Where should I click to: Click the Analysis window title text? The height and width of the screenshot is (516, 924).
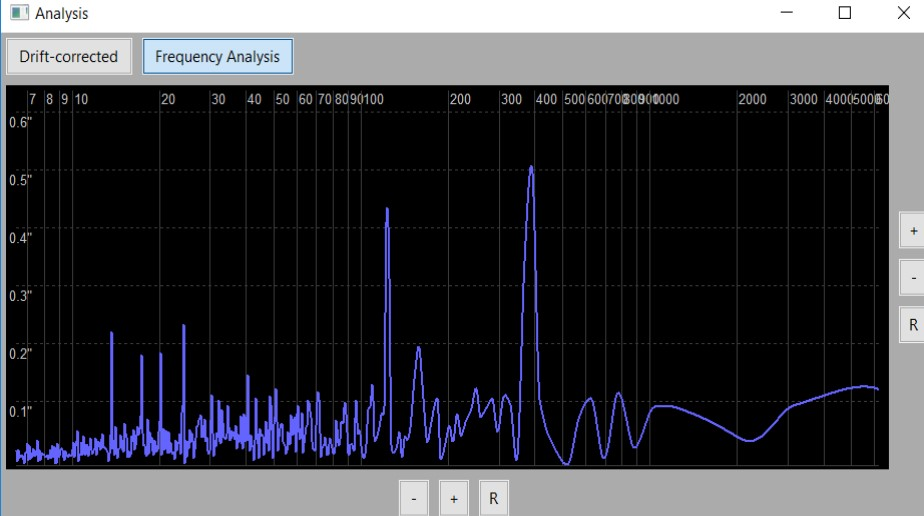(61, 13)
